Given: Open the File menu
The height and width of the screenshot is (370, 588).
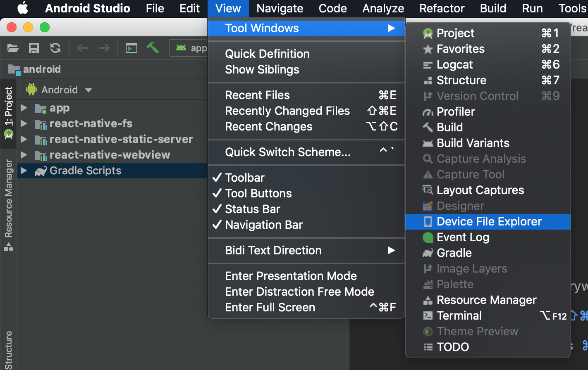Looking at the screenshot, I should pos(155,8).
